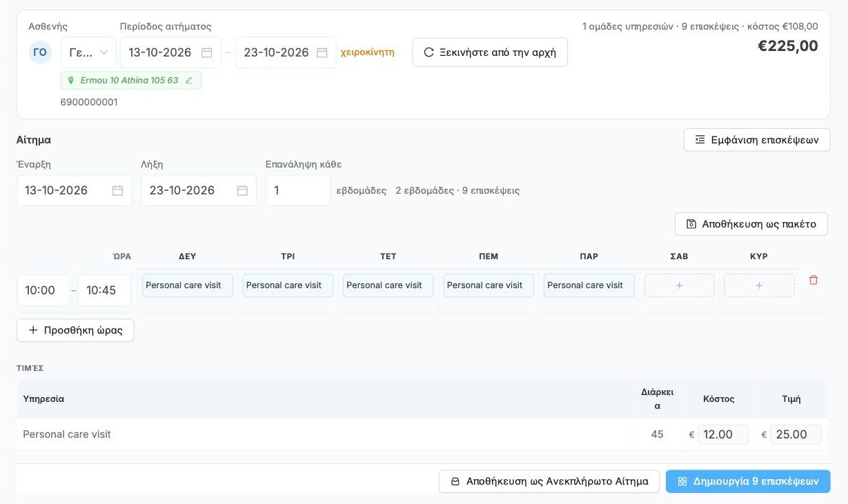This screenshot has height=504, width=848.
Task: Open calendar icon in request period start date
Action: [x=207, y=52]
